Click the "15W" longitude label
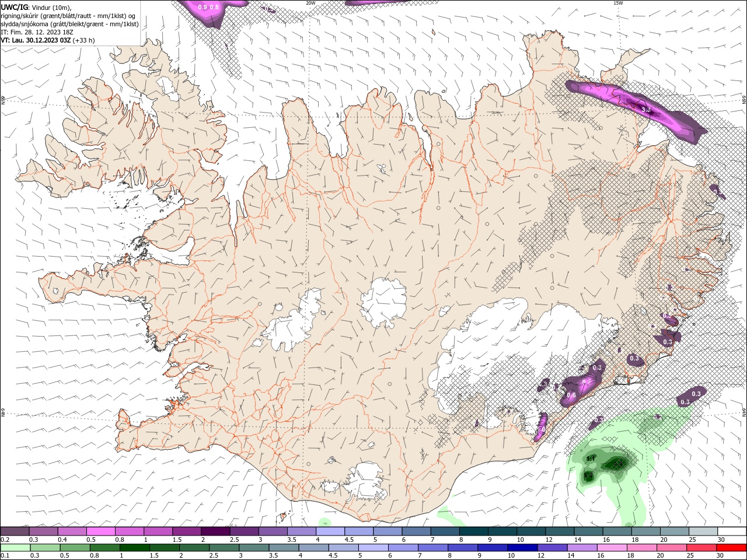The image size is (747, 560). 617,3
